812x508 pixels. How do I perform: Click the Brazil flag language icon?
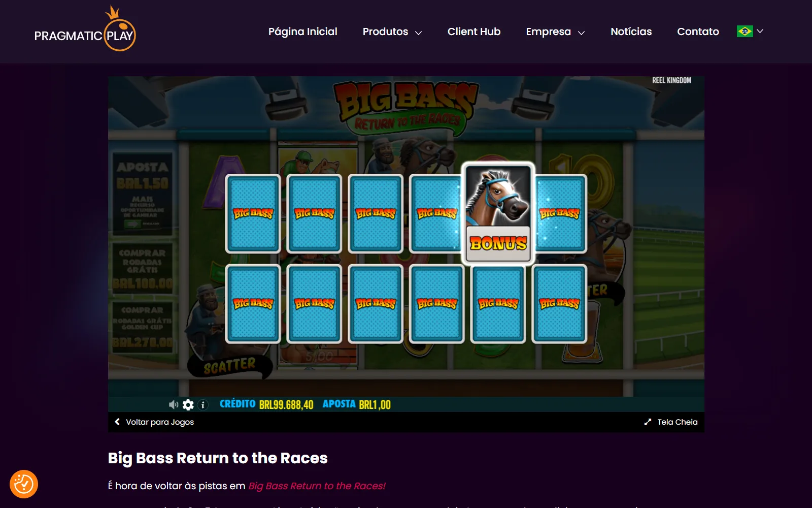[745, 31]
